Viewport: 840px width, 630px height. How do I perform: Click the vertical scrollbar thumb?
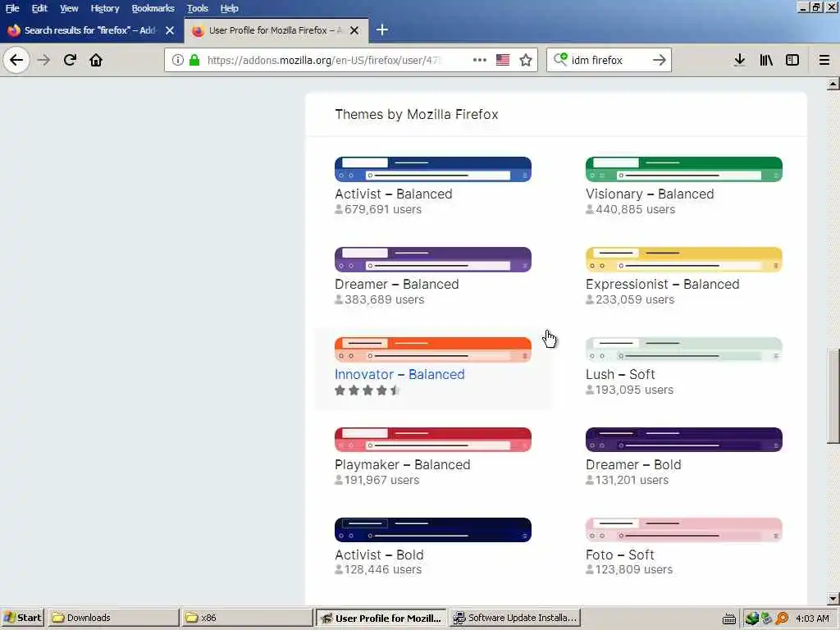point(833,396)
